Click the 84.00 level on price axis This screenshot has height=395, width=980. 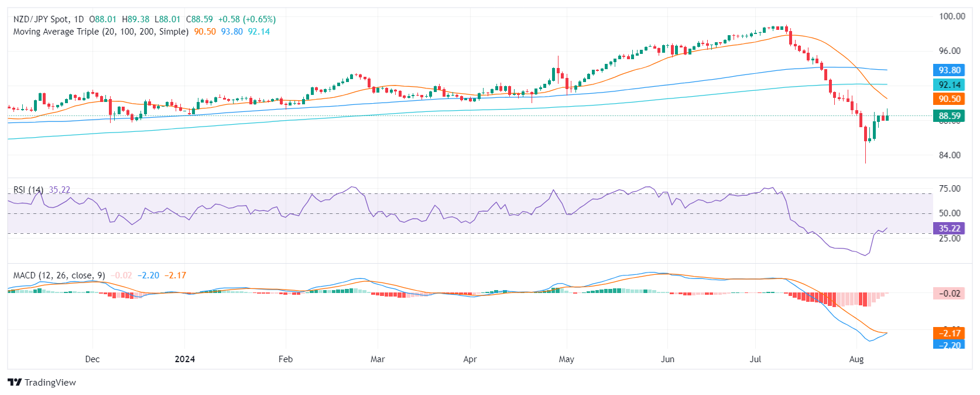click(950, 155)
